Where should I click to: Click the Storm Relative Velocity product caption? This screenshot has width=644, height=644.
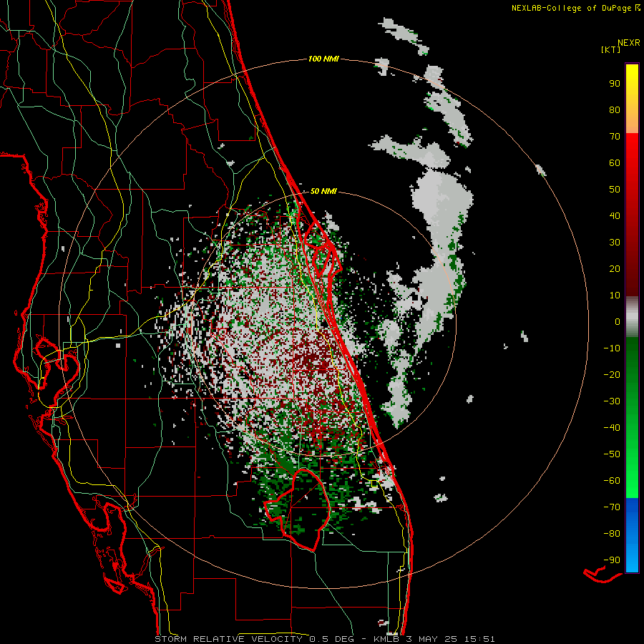(324, 639)
